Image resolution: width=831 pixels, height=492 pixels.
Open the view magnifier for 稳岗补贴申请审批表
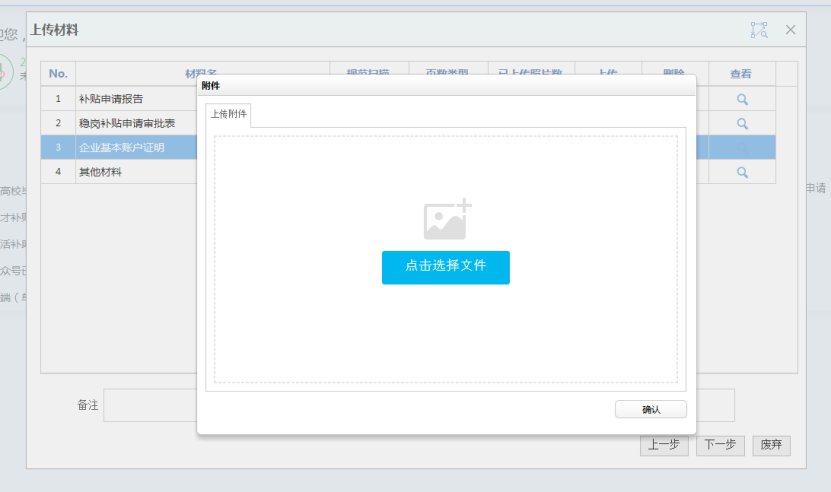coord(742,123)
